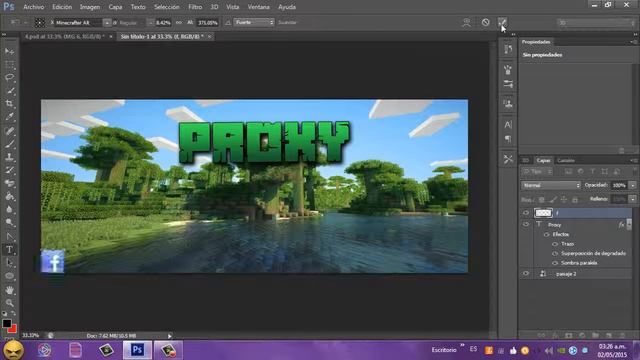
Task: Click the width percentage input field
Action: (163, 23)
